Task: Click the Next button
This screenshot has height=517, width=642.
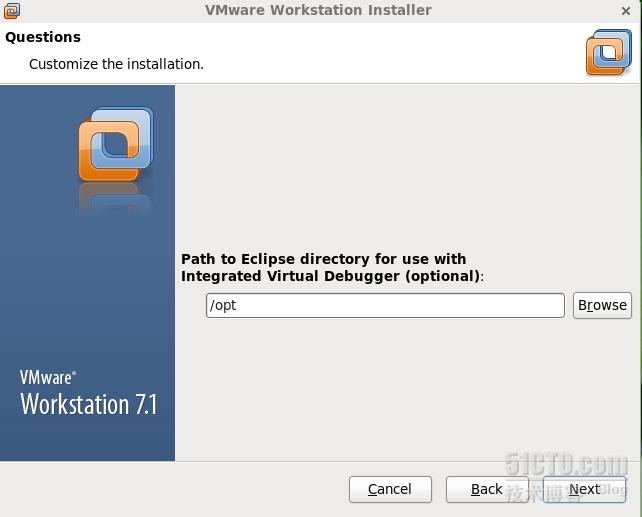Action: (x=584, y=489)
